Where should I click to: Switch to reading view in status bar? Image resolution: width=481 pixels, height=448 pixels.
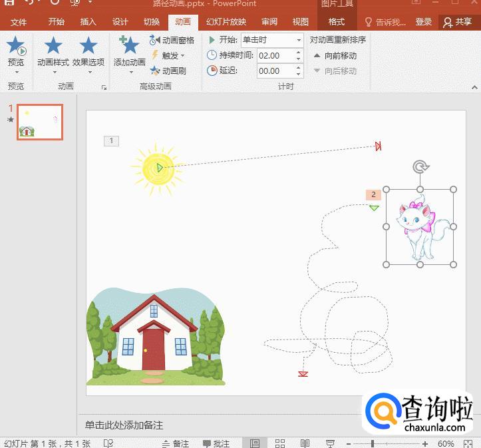[305, 443]
